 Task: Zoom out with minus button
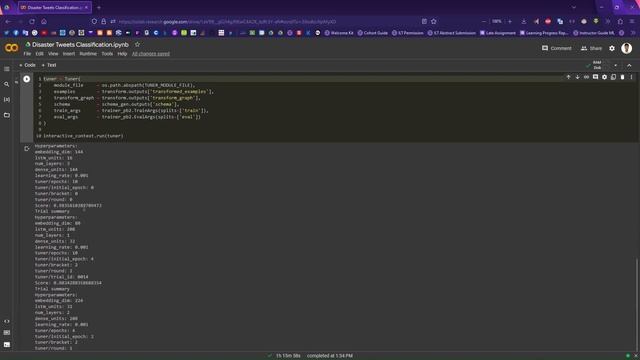coord(484,21)
